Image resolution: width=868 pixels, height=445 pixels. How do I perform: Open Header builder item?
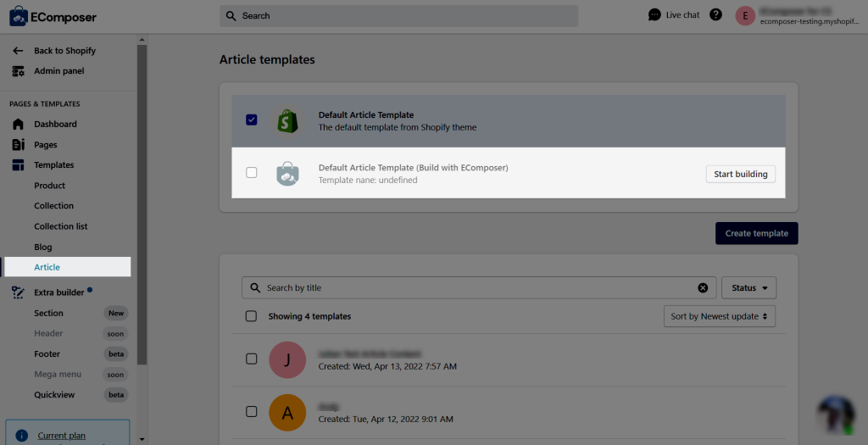click(x=48, y=333)
